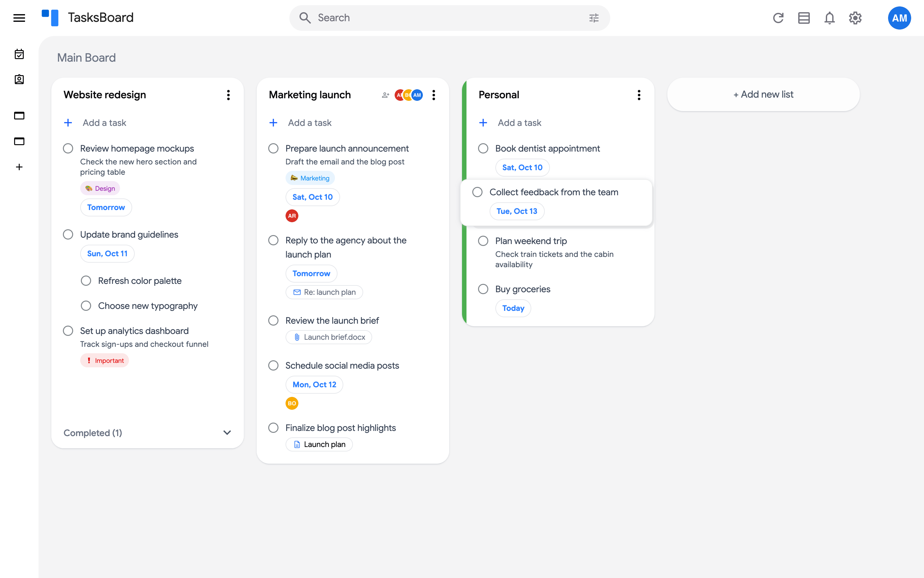Click the refresh icon
Image resolution: width=924 pixels, height=578 pixels.
click(x=778, y=18)
